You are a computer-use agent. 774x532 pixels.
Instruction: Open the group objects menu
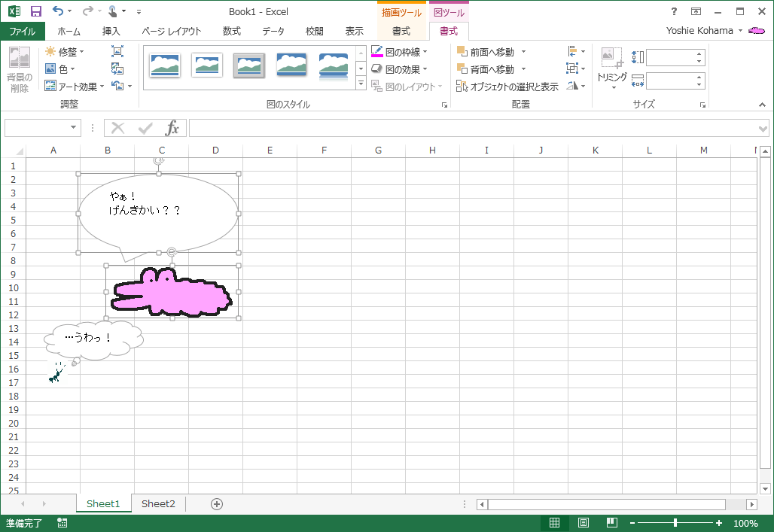coord(575,68)
